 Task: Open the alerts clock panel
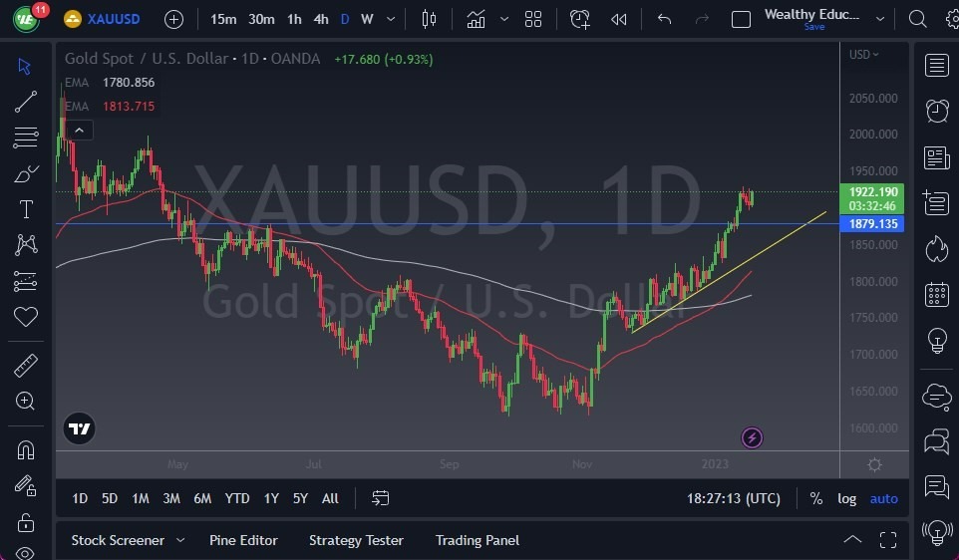936,112
